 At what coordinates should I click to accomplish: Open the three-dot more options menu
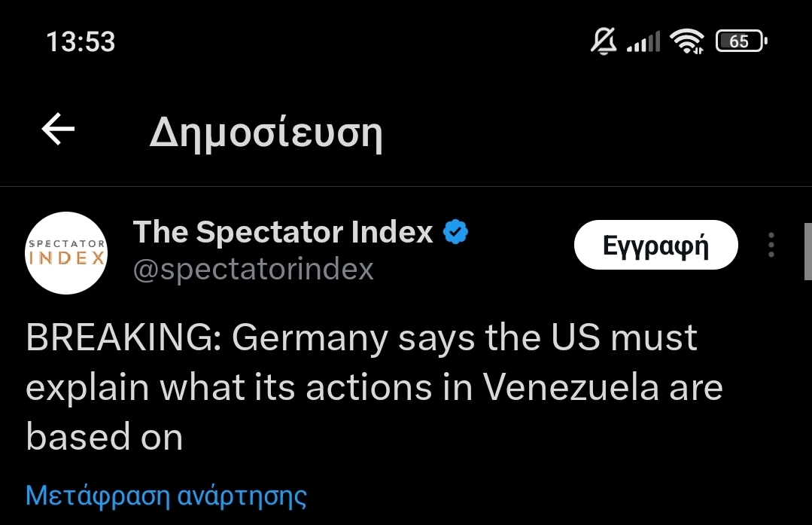point(771,246)
